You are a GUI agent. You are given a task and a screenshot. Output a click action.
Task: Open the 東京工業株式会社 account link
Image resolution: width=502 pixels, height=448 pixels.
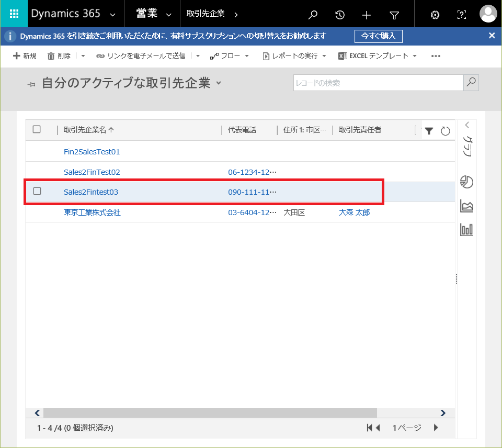(x=92, y=212)
